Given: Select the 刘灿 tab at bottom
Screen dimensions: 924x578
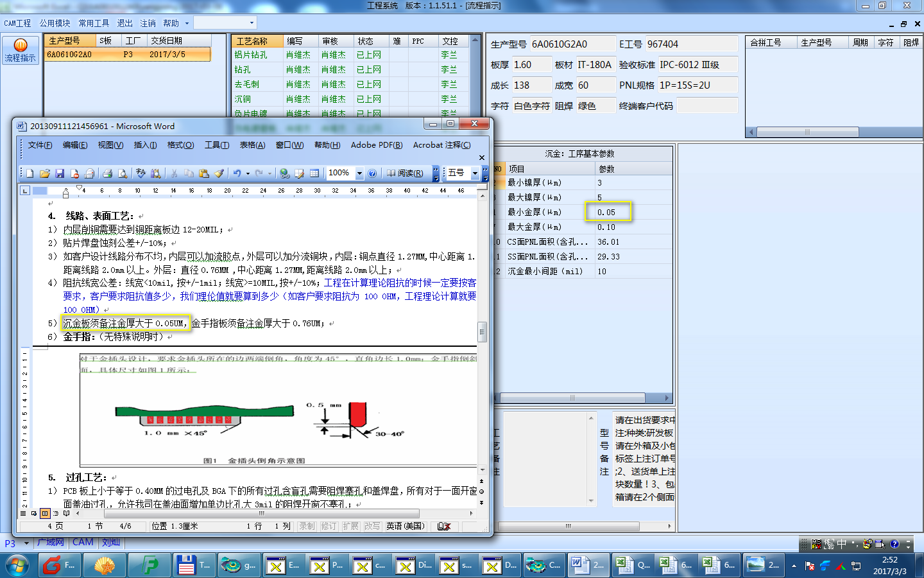Looking at the screenshot, I should [x=111, y=543].
